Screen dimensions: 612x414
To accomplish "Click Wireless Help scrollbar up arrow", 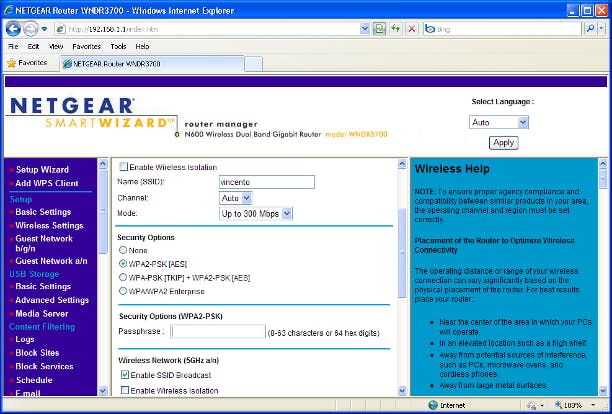I will point(603,164).
